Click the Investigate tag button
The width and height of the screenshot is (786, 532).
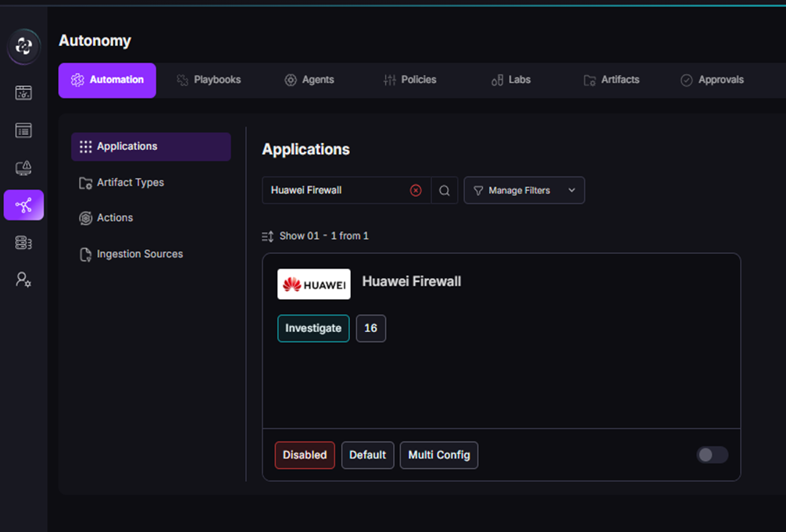[313, 328]
